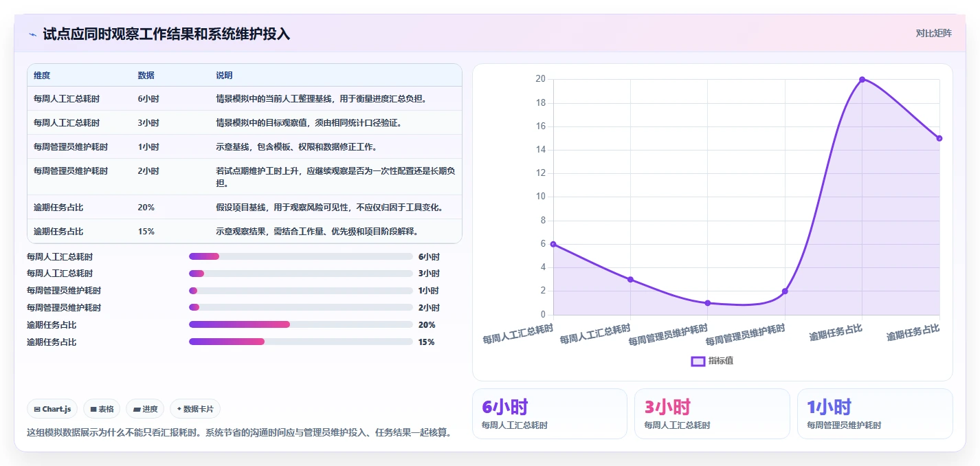Click the chart data point at value 1

[708, 303]
